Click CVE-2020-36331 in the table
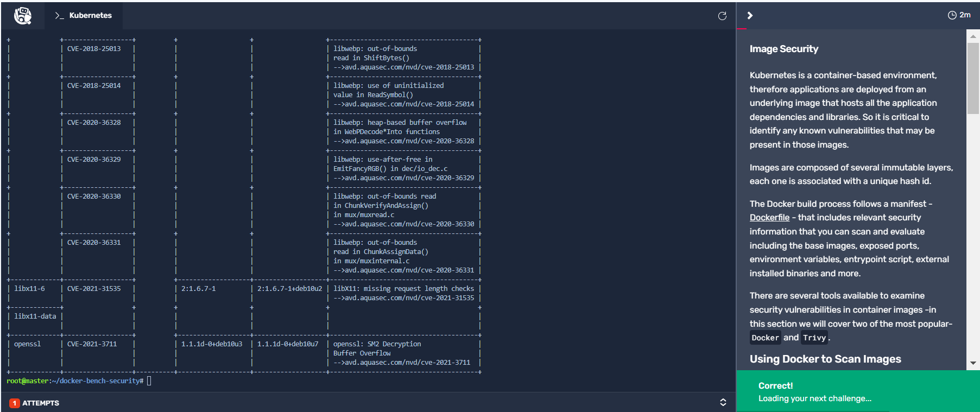This screenshot has height=412, width=980. pyautogui.click(x=94, y=243)
